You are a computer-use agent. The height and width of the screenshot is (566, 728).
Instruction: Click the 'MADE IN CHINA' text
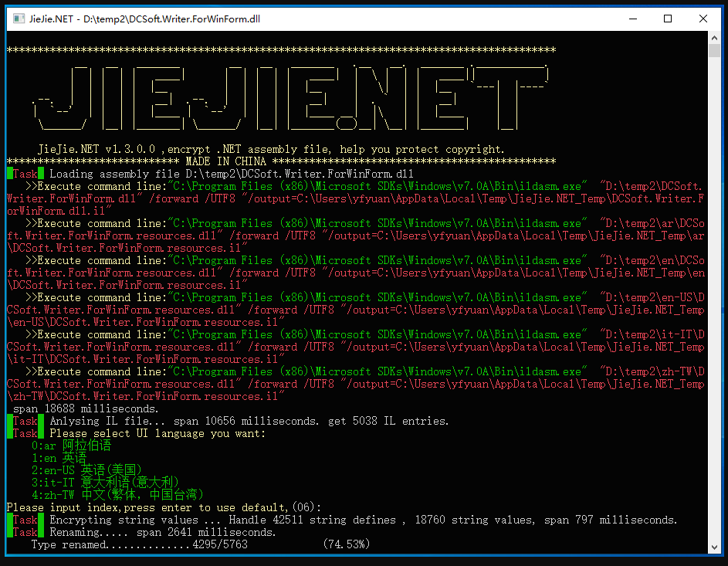(x=225, y=161)
